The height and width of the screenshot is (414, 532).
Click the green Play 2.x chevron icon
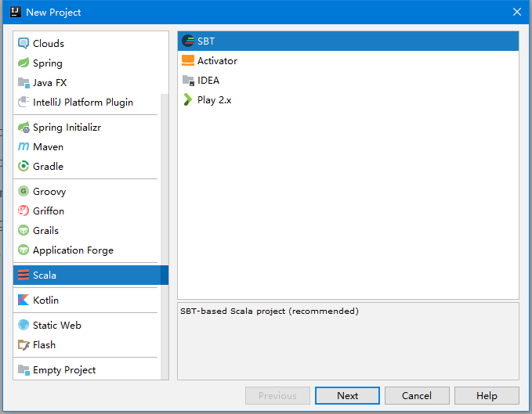pyautogui.click(x=187, y=100)
